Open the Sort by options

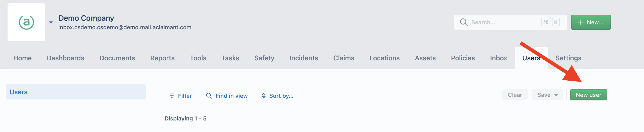(x=277, y=96)
